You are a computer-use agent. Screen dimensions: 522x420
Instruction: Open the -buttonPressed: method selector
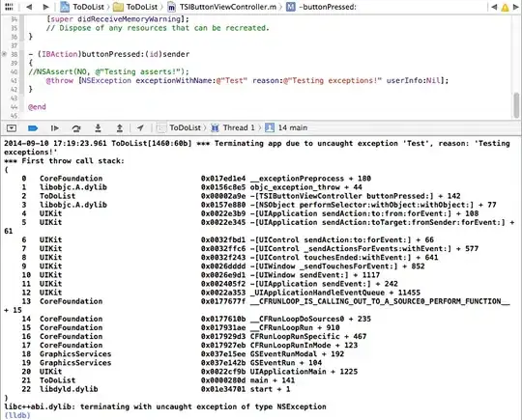321,7
